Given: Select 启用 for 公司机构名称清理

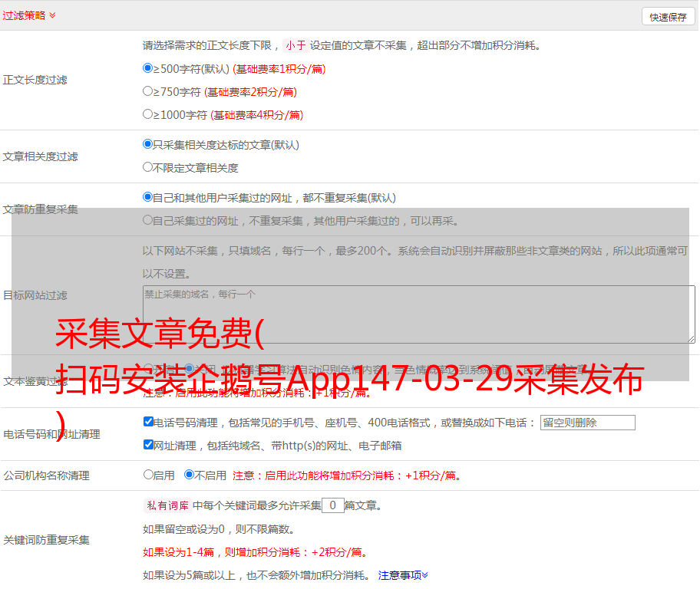Looking at the screenshot, I should [x=148, y=475].
